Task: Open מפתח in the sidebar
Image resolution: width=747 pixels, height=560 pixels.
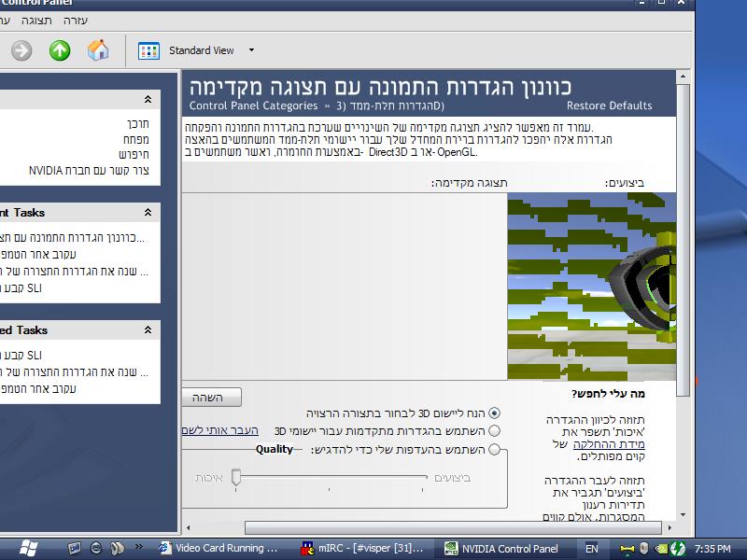Action: [136, 139]
